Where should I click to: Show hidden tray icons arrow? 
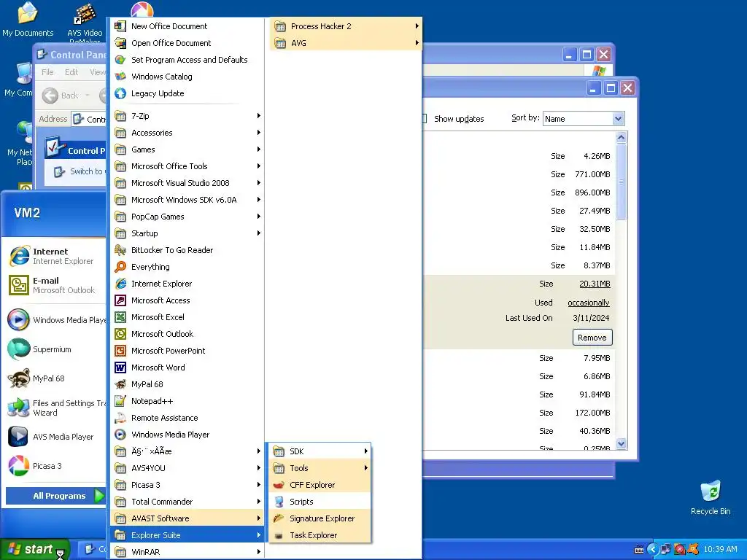point(652,550)
